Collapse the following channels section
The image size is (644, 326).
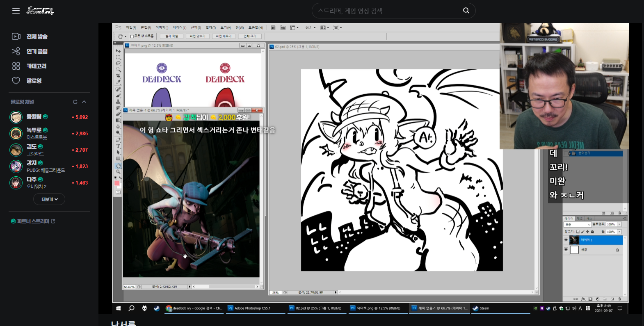[84, 102]
